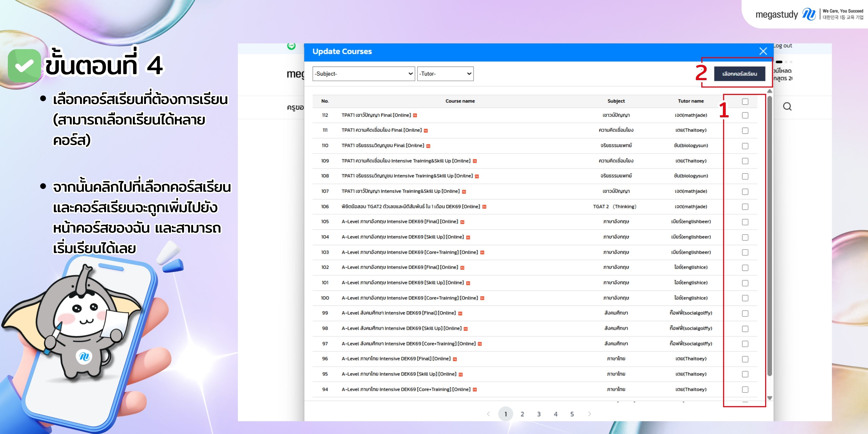Click the megastudy logo top right
Viewport: 868px width, 434px height.
tap(785, 14)
